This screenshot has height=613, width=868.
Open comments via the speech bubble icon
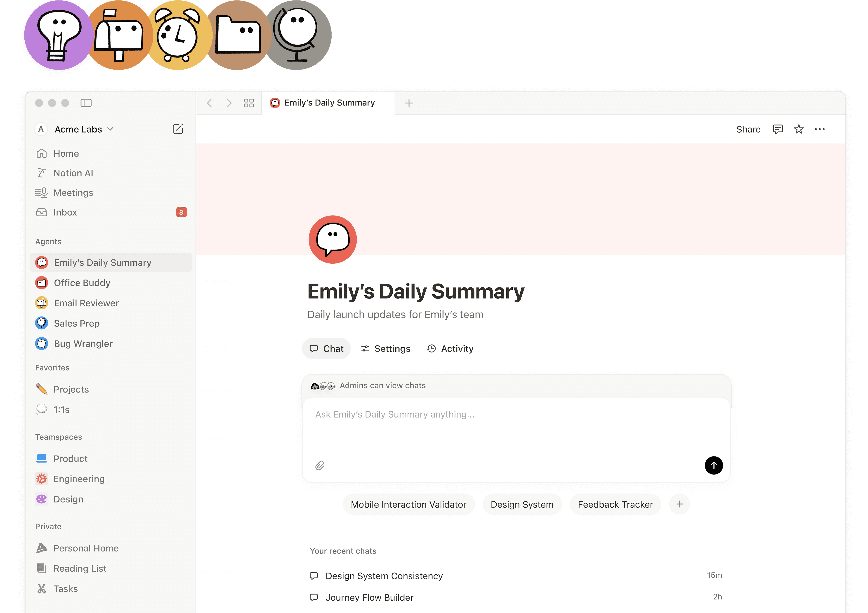777,129
